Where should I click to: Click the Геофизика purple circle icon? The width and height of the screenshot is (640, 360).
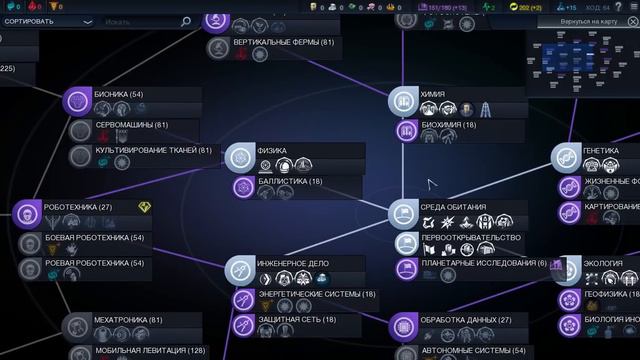point(569,300)
